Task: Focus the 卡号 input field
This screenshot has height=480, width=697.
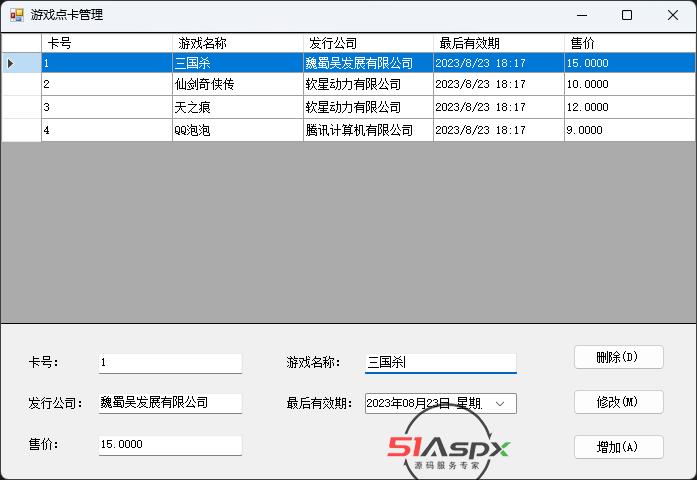Action: pos(170,363)
